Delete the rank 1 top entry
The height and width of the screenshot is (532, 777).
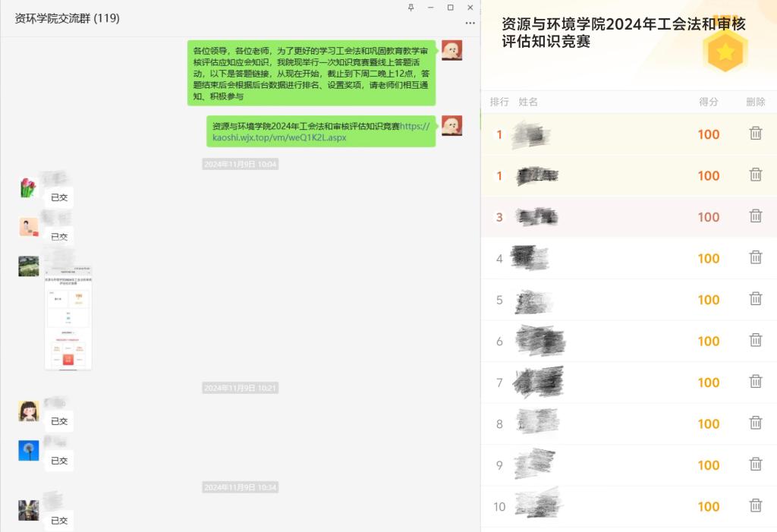pos(755,133)
